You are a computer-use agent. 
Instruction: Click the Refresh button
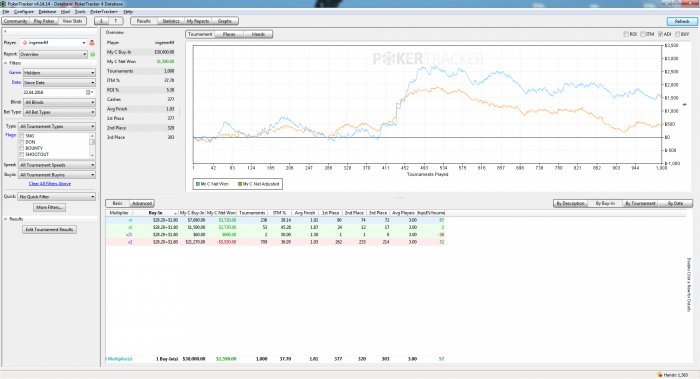click(x=682, y=21)
